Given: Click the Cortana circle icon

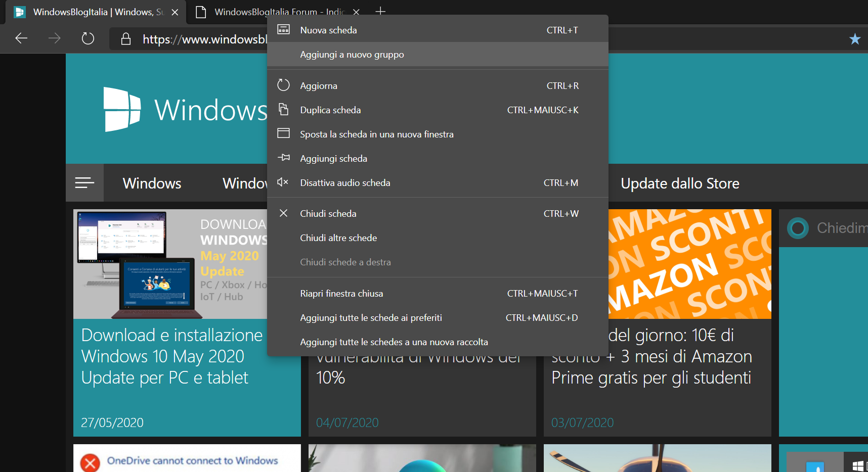Looking at the screenshot, I should pyautogui.click(x=798, y=228).
